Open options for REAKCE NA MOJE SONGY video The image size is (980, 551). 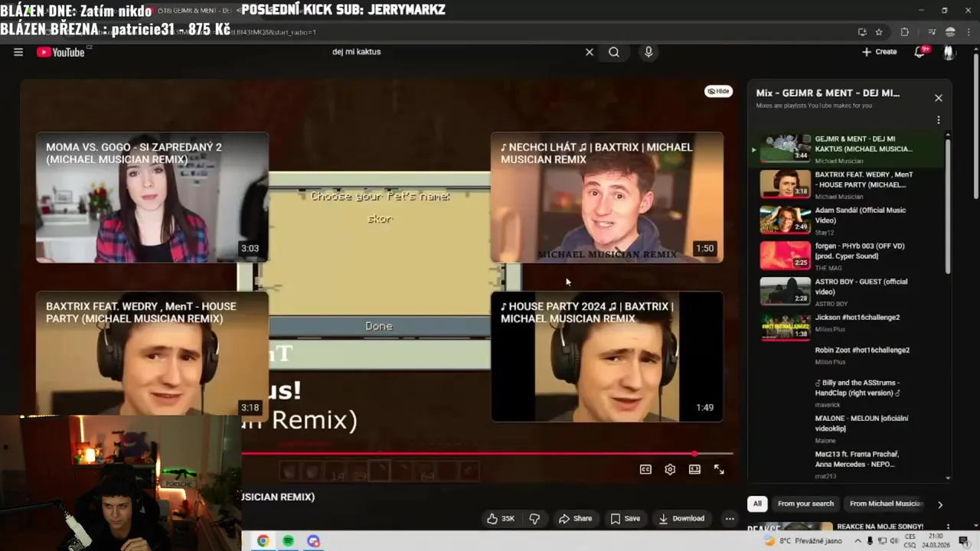pos(949,527)
